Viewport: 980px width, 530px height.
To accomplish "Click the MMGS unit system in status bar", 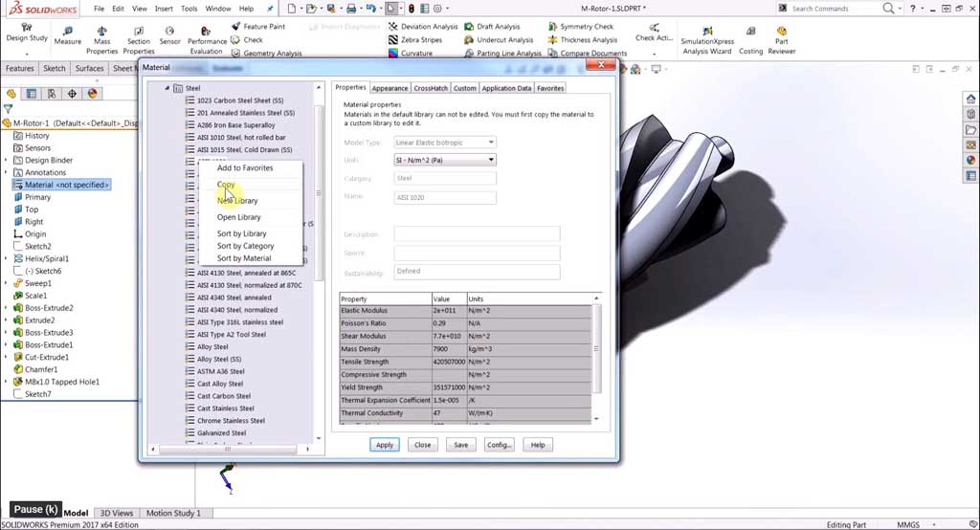I will [908, 525].
